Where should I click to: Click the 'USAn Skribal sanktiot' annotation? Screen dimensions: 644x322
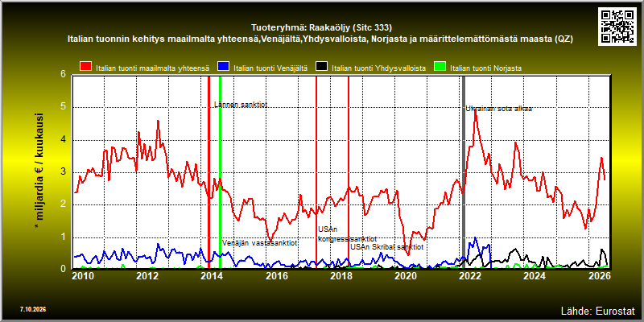(x=387, y=247)
